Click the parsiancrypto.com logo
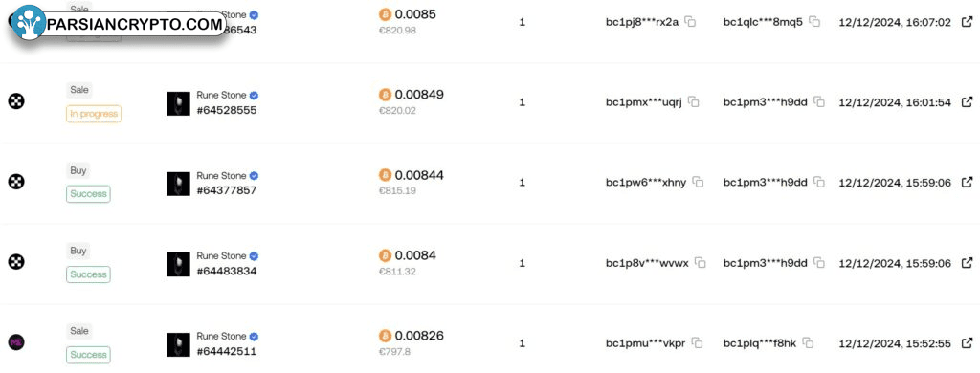The image size is (980, 373). click(118, 24)
